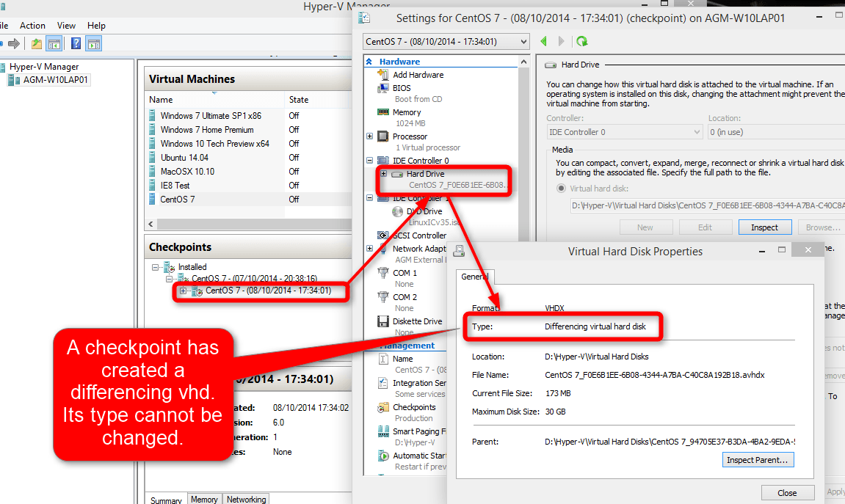
Task: Collapse CentOS 7 07/10/2014 checkpoint node
Action: (169, 279)
